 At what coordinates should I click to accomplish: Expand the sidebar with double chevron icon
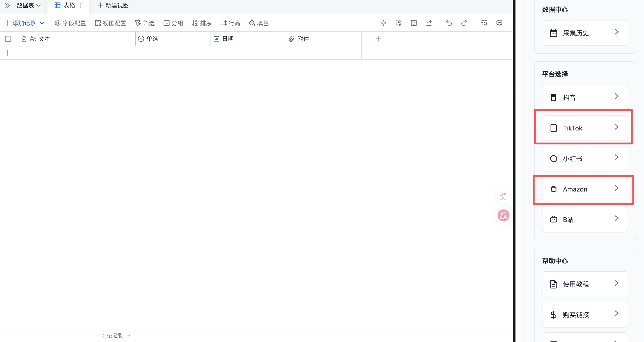[7, 6]
